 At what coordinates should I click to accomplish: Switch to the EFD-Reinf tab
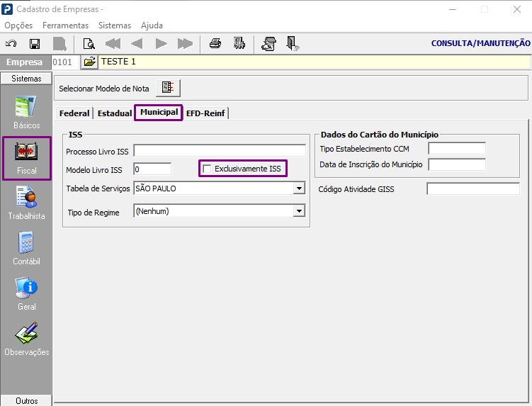pyautogui.click(x=205, y=113)
